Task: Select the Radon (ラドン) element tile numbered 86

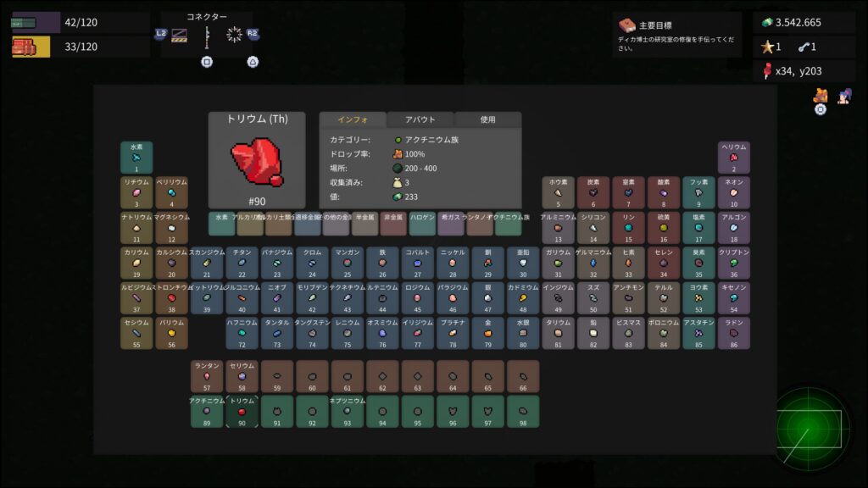Action: 734,334
